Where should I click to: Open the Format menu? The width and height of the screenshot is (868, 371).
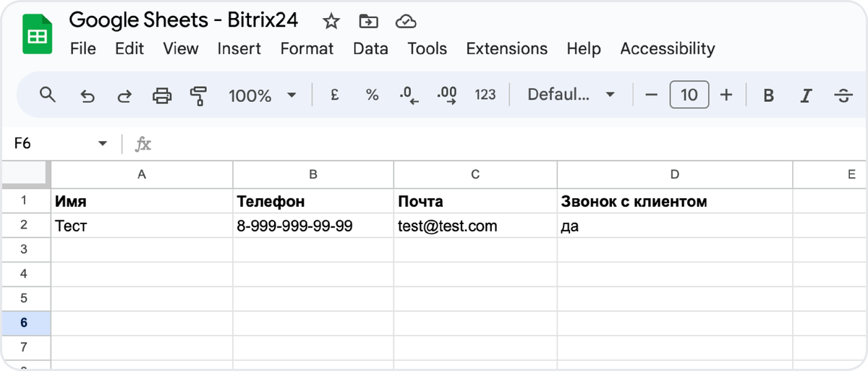pyautogui.click(x=307, y=48)
